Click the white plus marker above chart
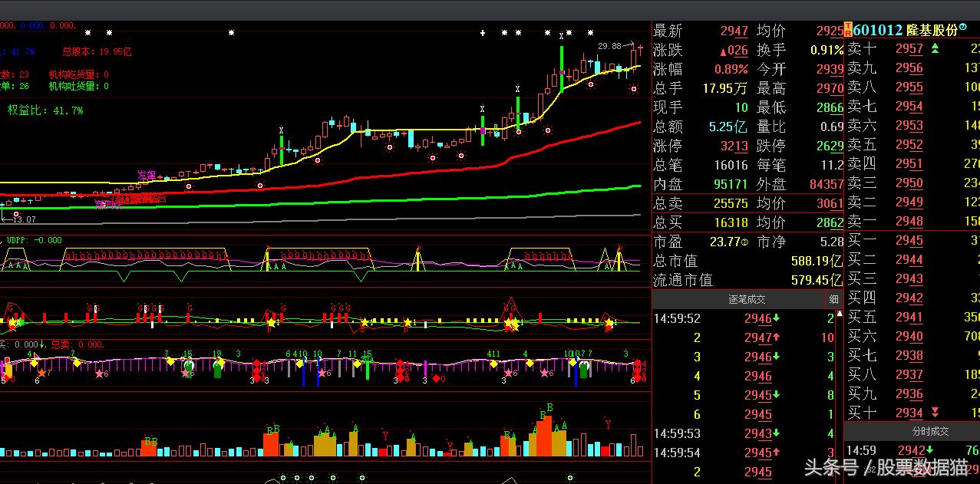Screen dimensions: 980x484 (482, 33)
